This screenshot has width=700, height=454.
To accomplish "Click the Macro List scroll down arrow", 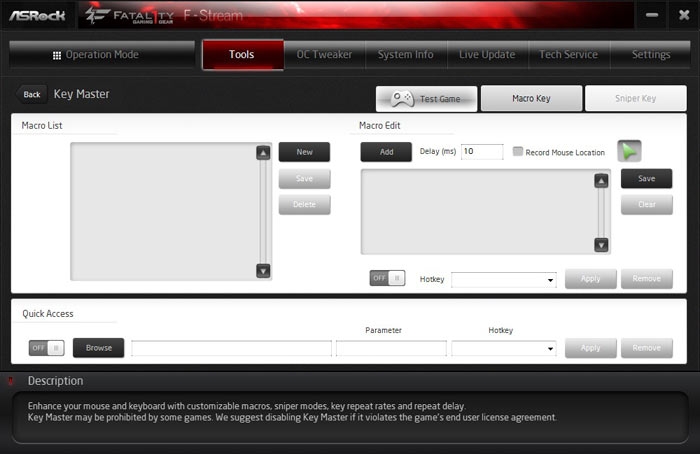I will click(263, 271).
